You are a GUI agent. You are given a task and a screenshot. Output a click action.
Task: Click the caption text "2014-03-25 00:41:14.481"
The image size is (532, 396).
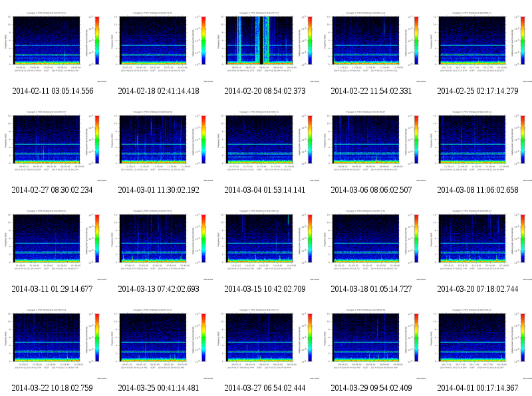pyautogui.click(x=158, y=388)
